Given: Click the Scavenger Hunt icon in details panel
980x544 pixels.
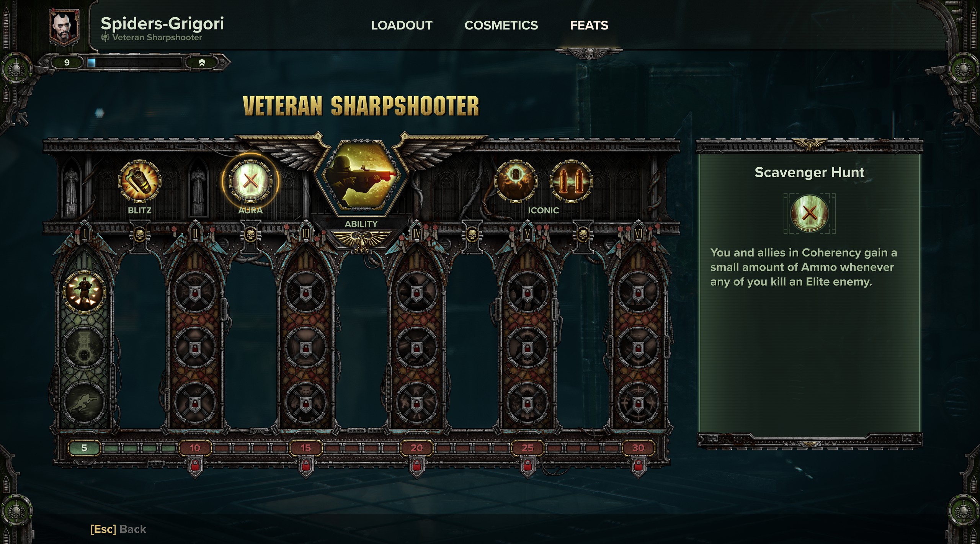Looking at the screenshot, I should (x=809, y=213).
